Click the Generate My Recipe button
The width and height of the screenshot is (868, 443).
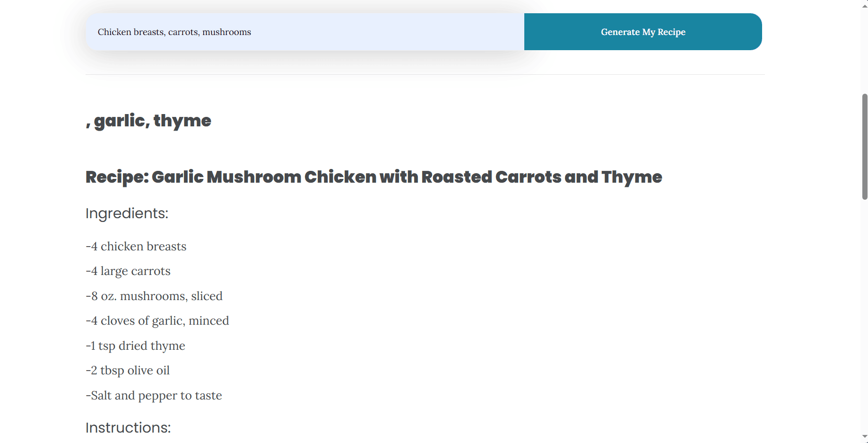coord(642,32)
